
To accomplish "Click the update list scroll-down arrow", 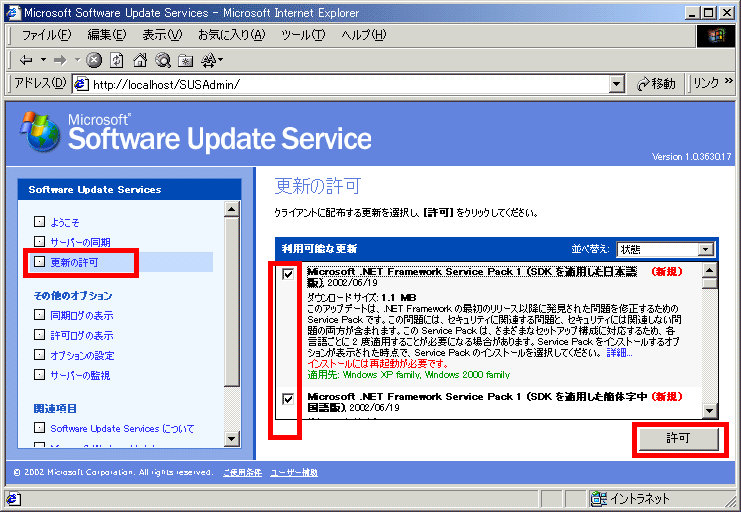I will pos(709,410).
